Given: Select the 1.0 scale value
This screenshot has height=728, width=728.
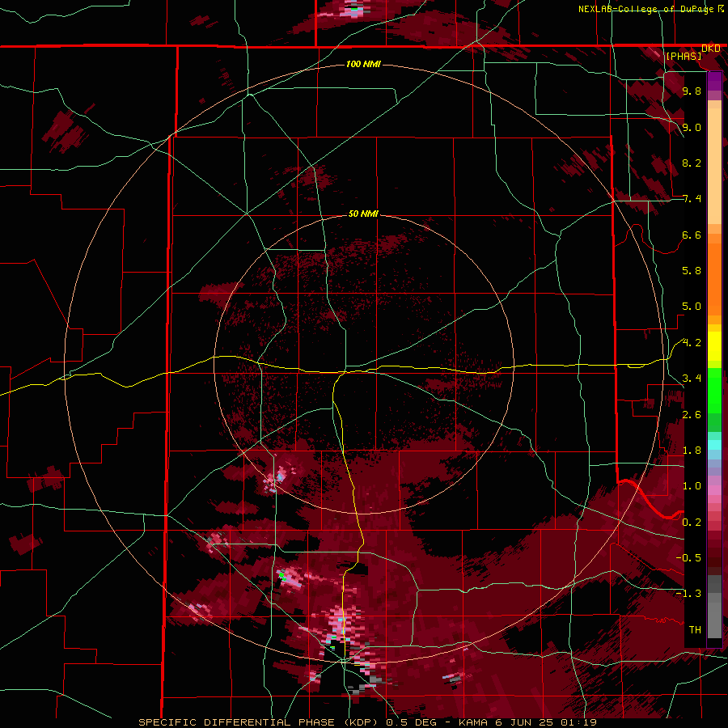Looking at the screenshot, I should 692,486.
